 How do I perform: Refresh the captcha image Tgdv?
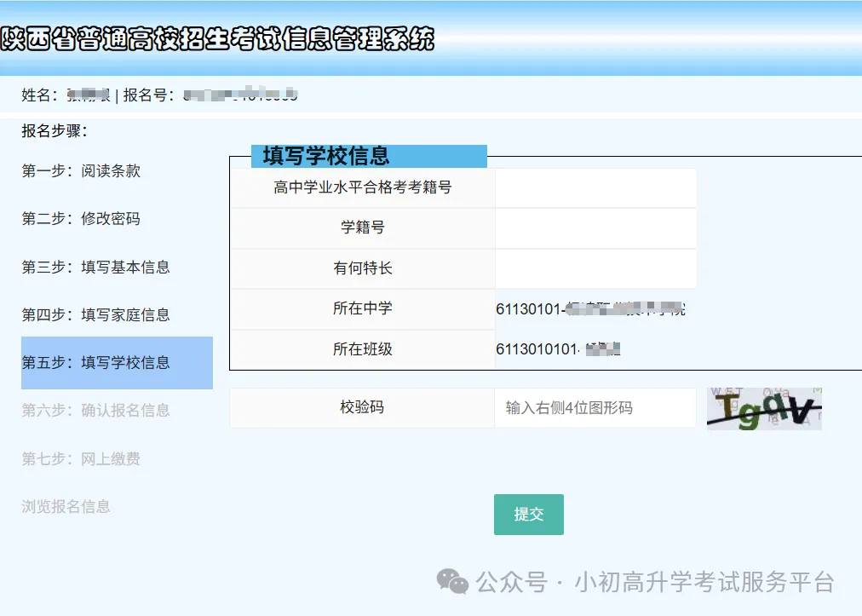click(764, 409)
